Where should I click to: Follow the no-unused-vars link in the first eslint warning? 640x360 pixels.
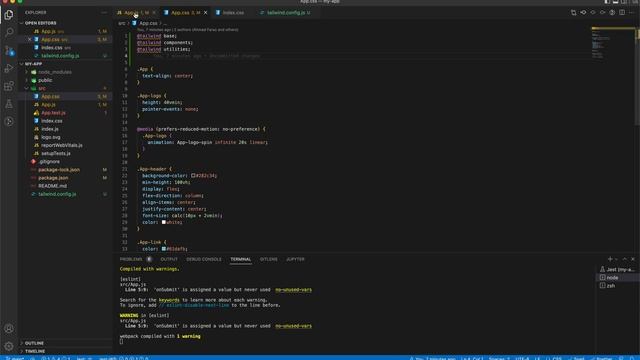pos(293,290)
